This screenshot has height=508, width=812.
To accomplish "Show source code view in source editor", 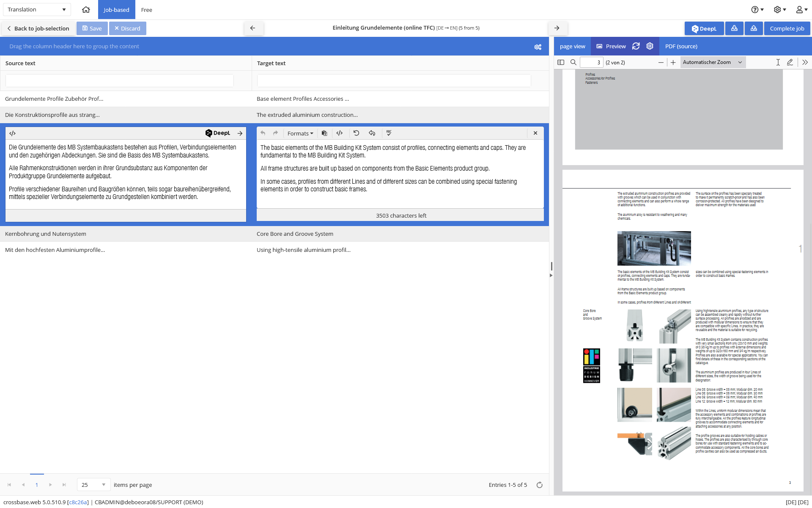I will point(13,133).
